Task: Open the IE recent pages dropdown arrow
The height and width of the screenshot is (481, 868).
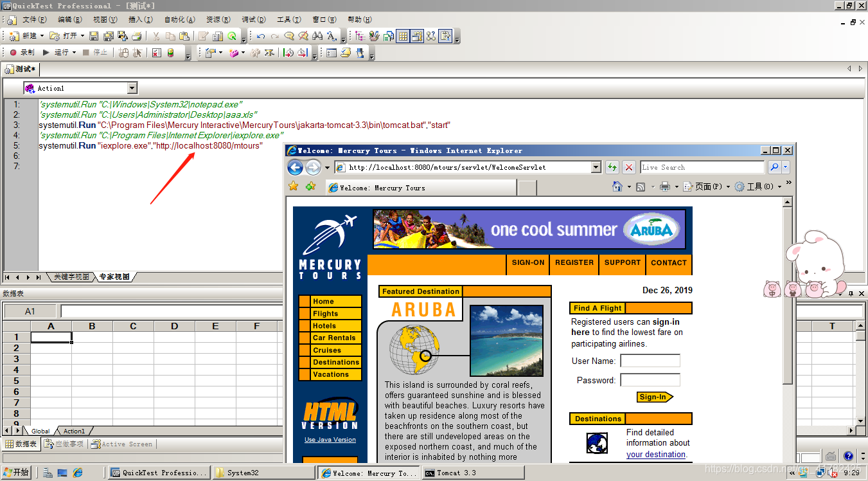Action: pyautogui.click(x=327, y=168)
